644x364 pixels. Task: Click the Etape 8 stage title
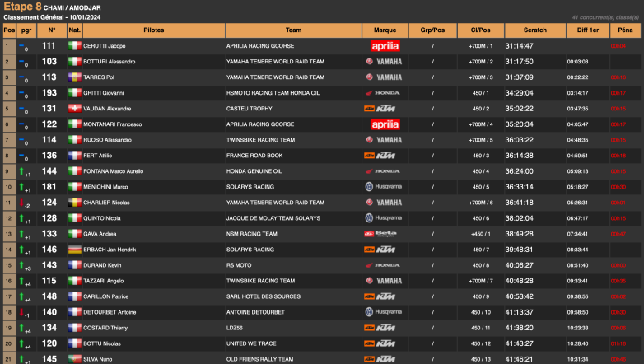click(22, 7)
